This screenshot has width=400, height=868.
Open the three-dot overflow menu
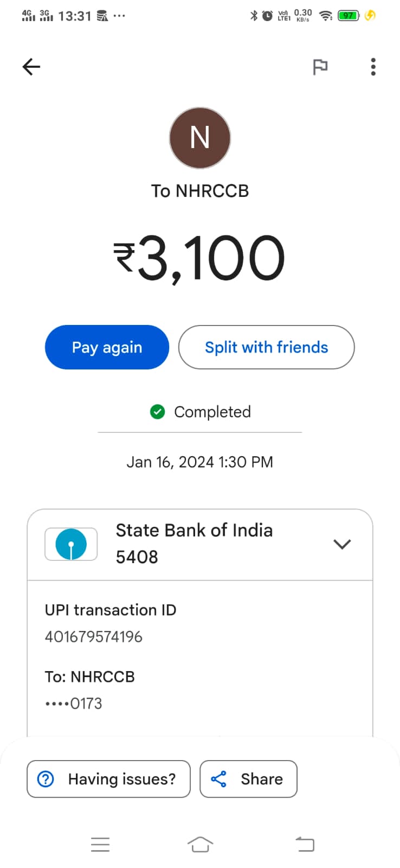373,67
